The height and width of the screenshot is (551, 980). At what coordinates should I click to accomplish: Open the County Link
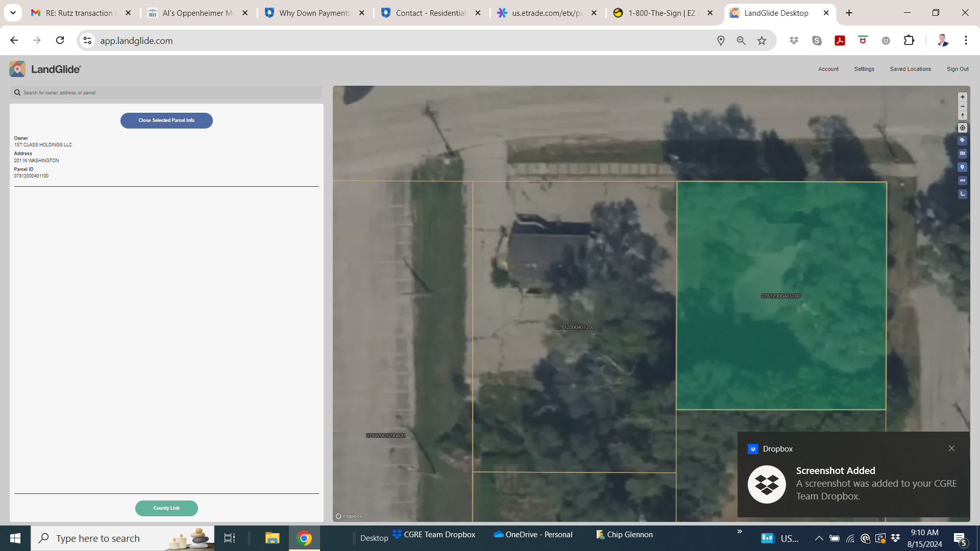[x=166, y=508]
